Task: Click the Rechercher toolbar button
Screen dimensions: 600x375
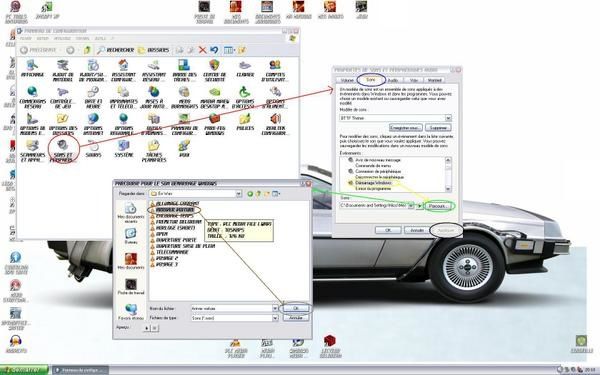Action: pyautogui.click(x=115, y=50)
